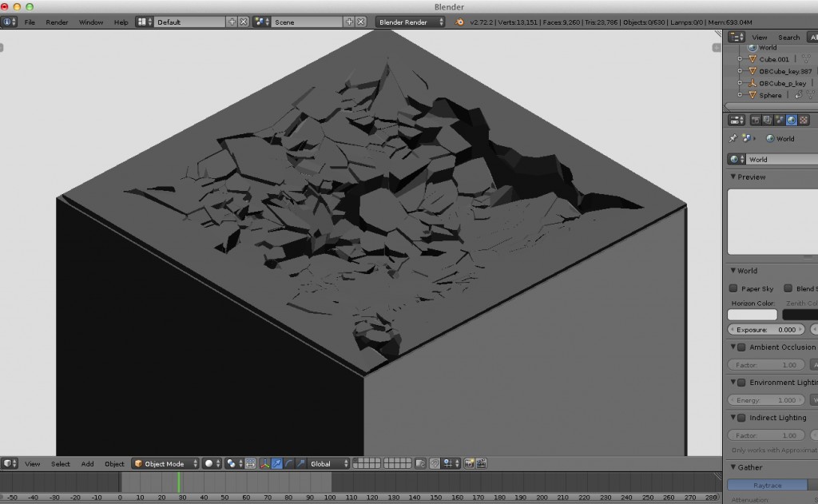Image resolution: width=818 pixels, height=504 pixels.
Task: Open the Render menu in the header
Action: pyautogui.click(x=56, y=22)
